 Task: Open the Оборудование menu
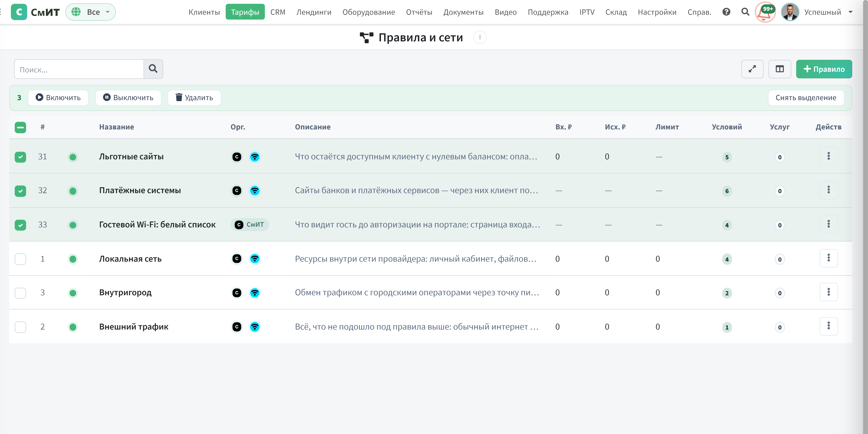pyautogui.click(x=369, y=12)
